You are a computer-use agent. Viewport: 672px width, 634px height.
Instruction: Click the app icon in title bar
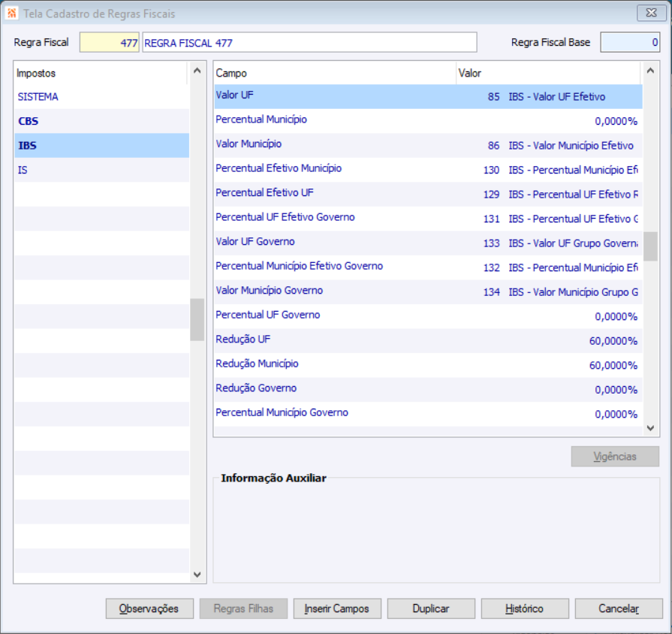pyautogui.click(x=11, y=14)
